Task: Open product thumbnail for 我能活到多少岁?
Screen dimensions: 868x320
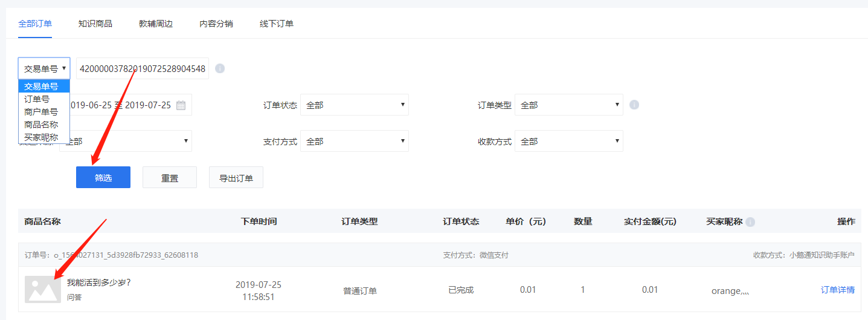Action: point(43,289)
